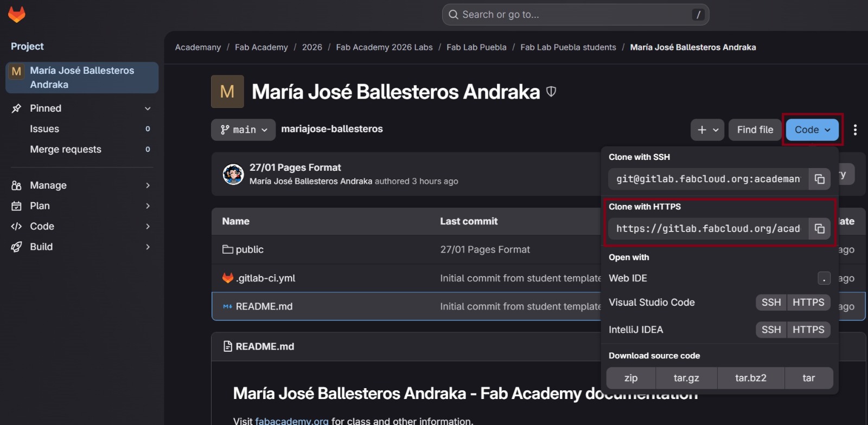This screenshot has width=868, height=425.
Task: Open the public folder
Action: click(x=249, y=249)
